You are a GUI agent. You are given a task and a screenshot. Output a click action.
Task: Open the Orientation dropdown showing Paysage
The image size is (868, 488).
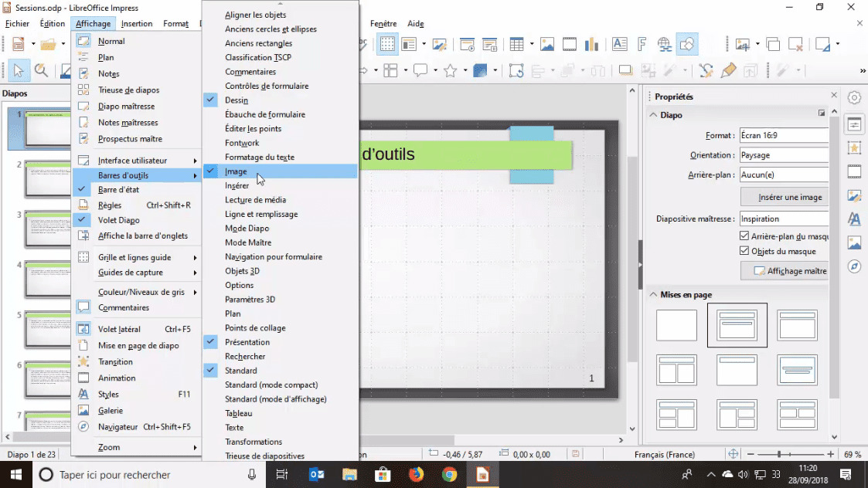784,155
